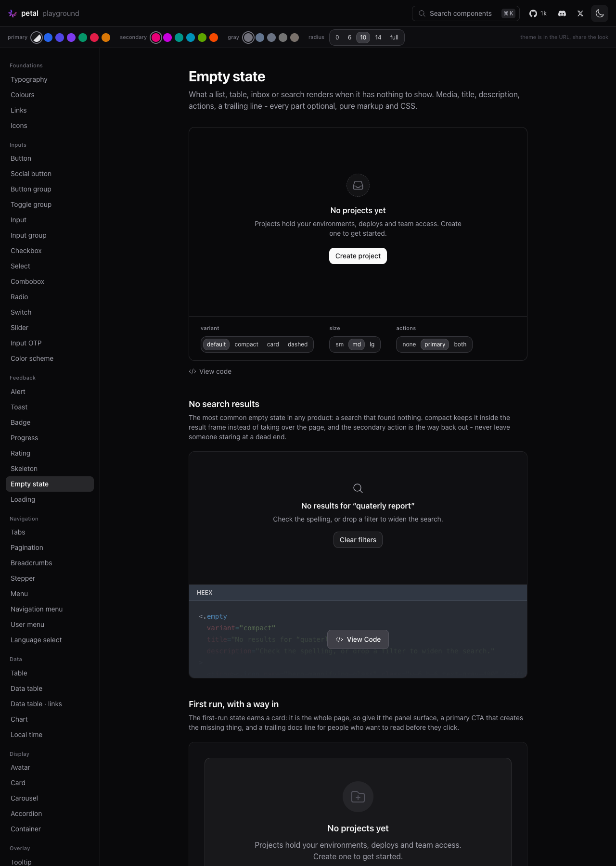Select the active Empty state sidebar item
This screenshot has height=866, width=616.
(x=50, y=484)
